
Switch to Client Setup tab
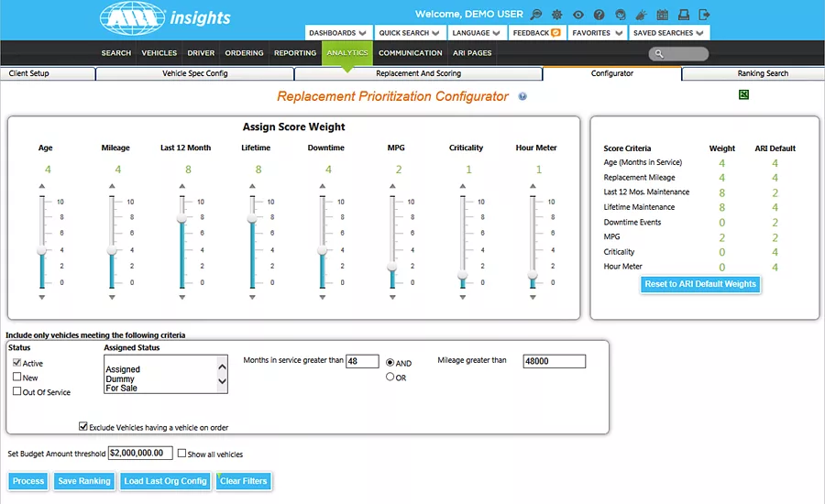48,73
